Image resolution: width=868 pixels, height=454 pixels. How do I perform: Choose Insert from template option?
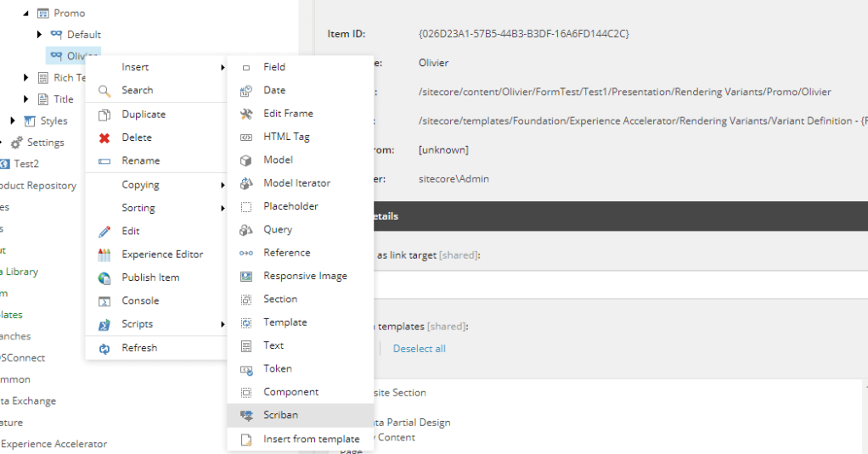pyautogui.click(x=311, y=439)
